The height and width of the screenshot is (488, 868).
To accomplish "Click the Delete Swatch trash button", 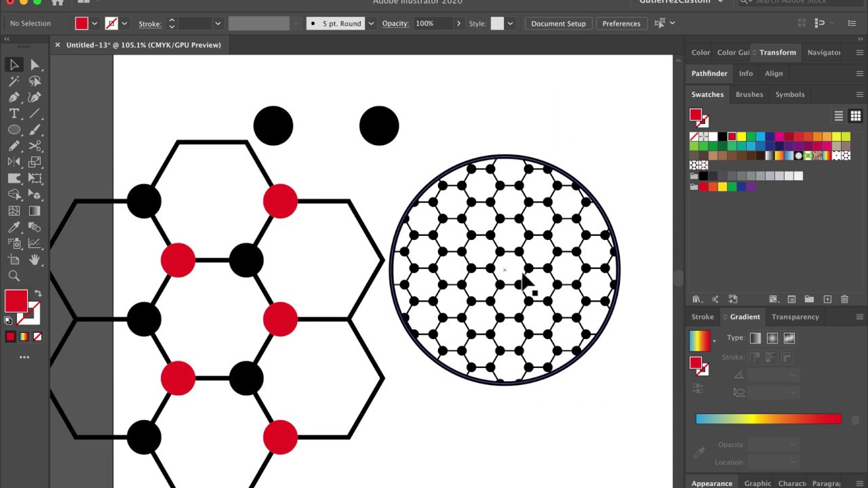I will coord(844,299).
